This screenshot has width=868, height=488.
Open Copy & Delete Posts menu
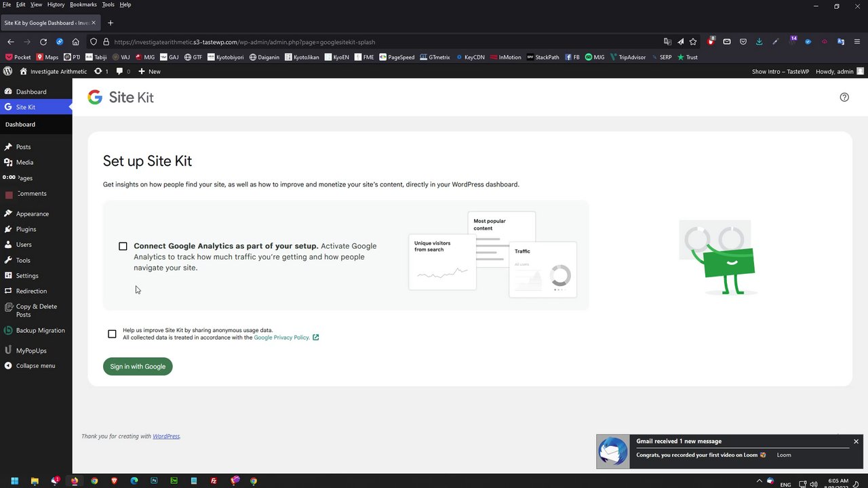coord(36,310)
